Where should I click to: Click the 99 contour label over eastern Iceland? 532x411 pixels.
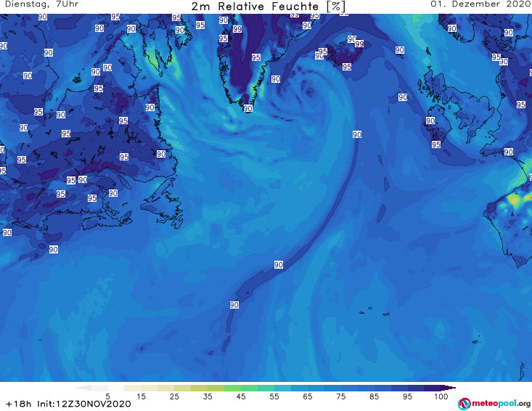[x=359, y=44]
